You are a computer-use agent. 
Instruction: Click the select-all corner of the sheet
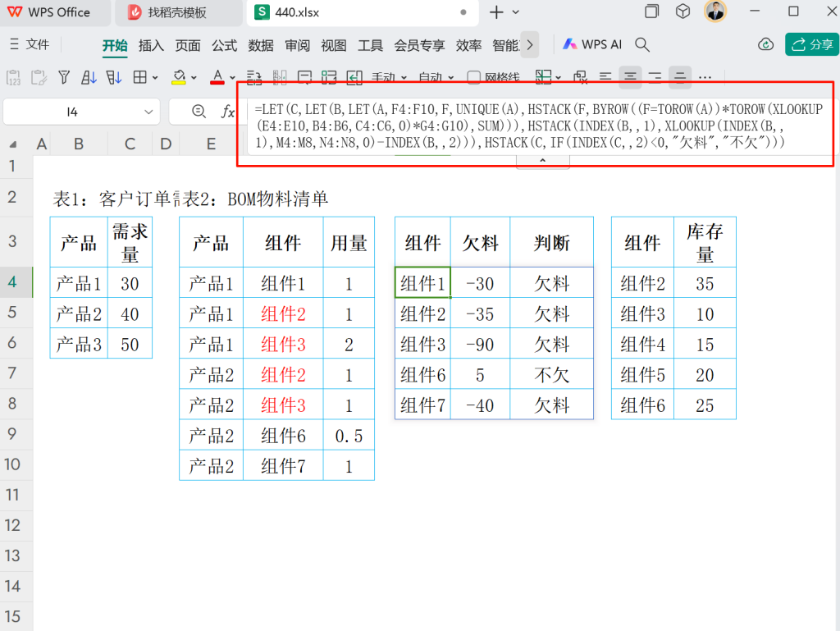pyautogui.click(x=13, y=144)
